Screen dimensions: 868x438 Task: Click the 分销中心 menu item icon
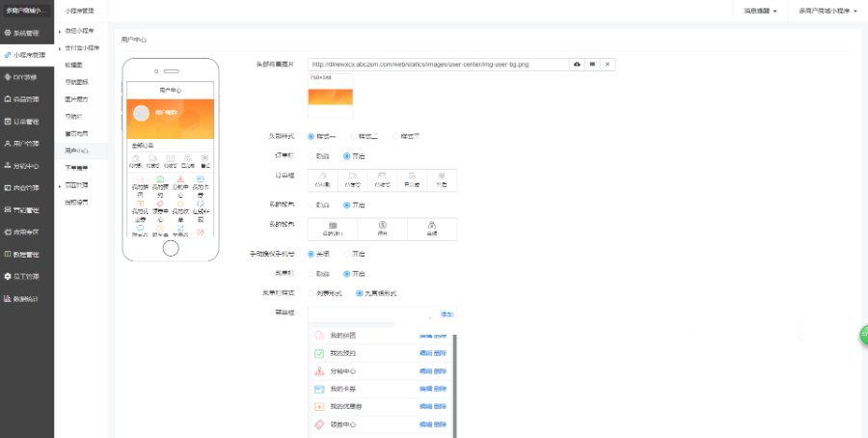click(x=319, y=371)
